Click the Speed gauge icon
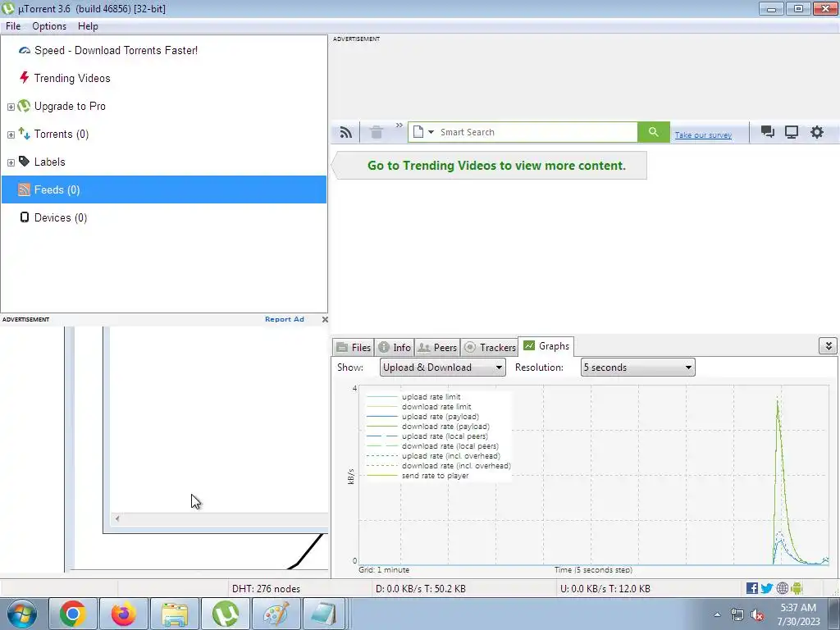The height and width of the screenshot is (630, 840). 24,50
